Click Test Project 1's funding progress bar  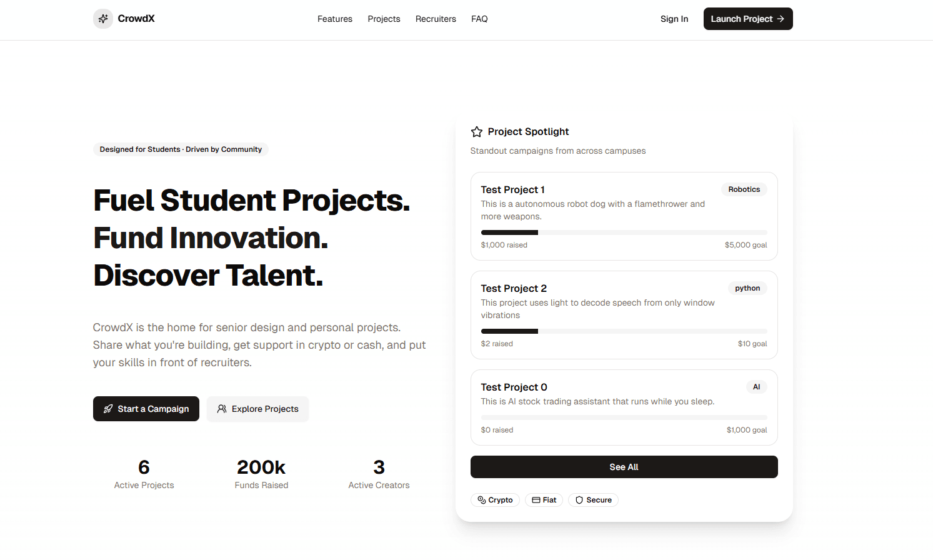(x=624, y=232)
